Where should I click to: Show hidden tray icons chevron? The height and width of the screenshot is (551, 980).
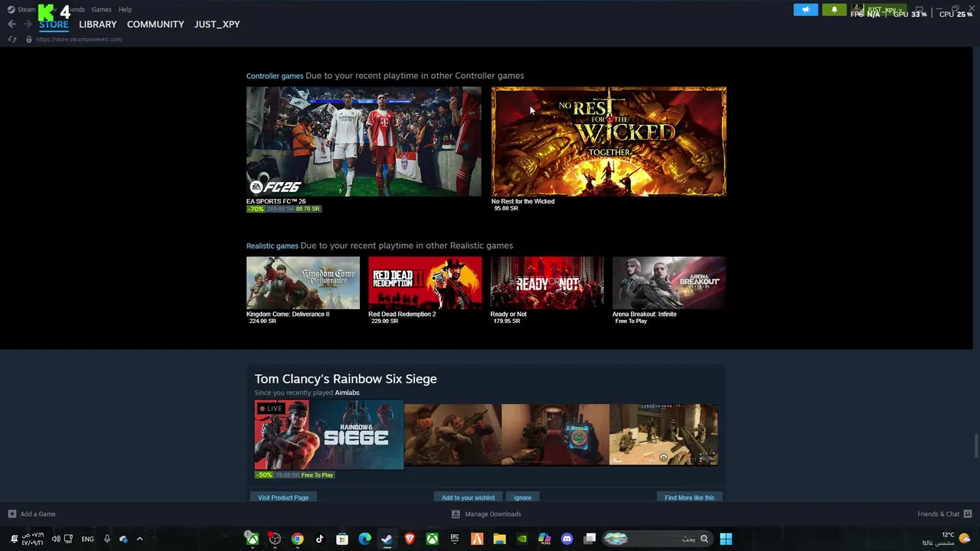click(139, 539)
